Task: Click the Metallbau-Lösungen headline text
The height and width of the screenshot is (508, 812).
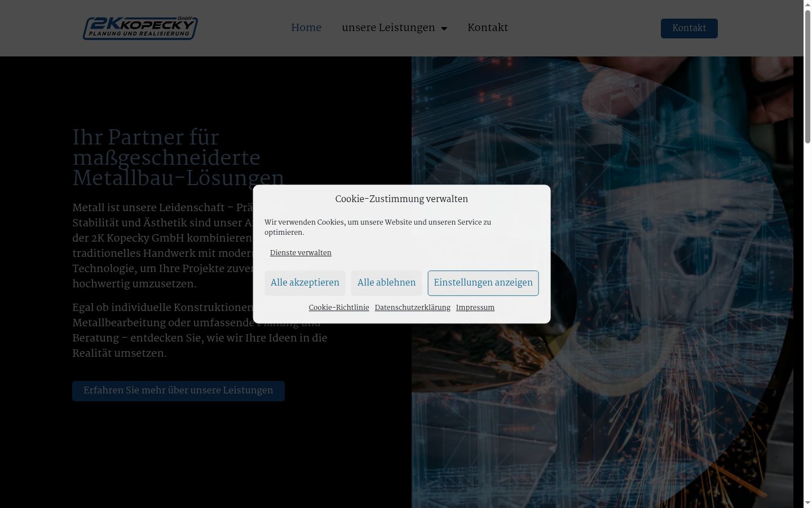Action: (x=178, y=179)
